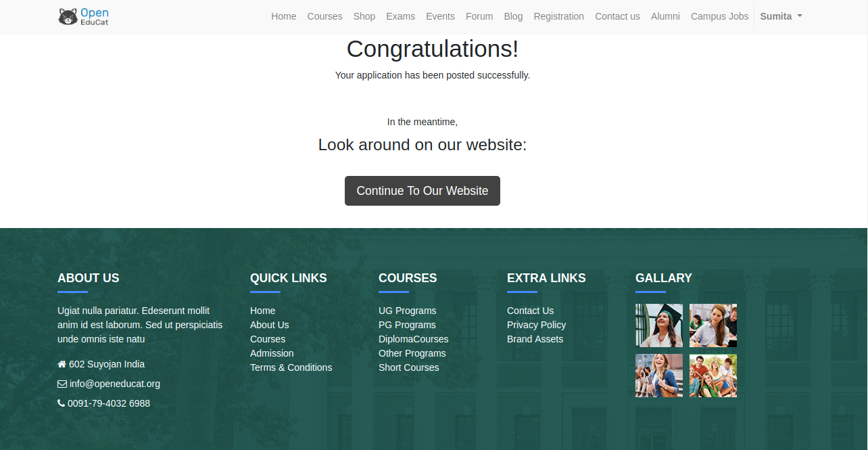Open the graduate girl gallery photo
The height and width of the screenshot is (450, 868).
(659, 325)
